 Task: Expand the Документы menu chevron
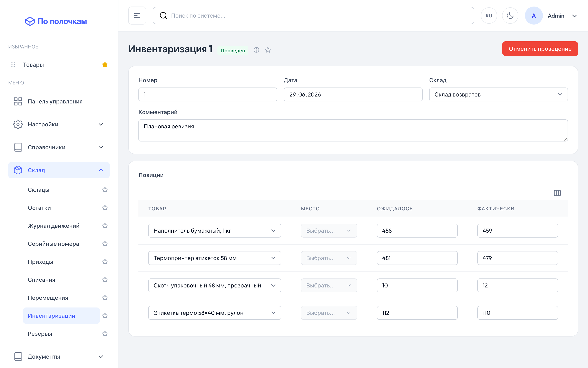click(101, 357)
